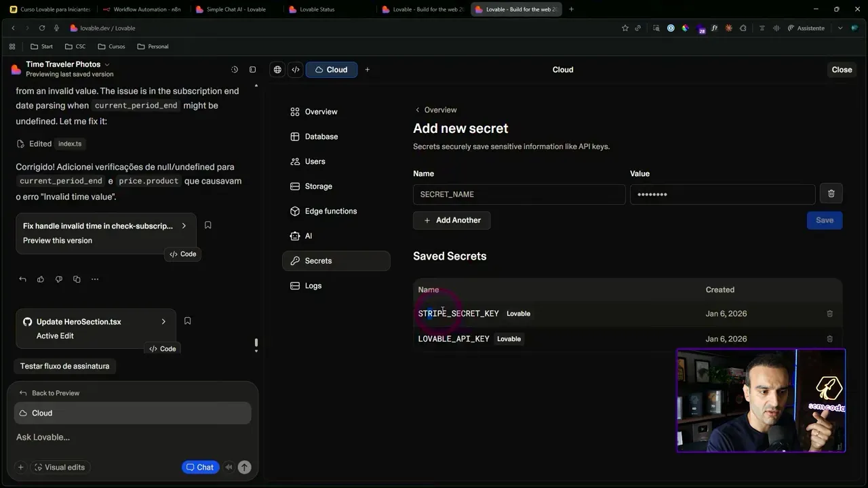Save the new secret

click(x=824, y=220)
